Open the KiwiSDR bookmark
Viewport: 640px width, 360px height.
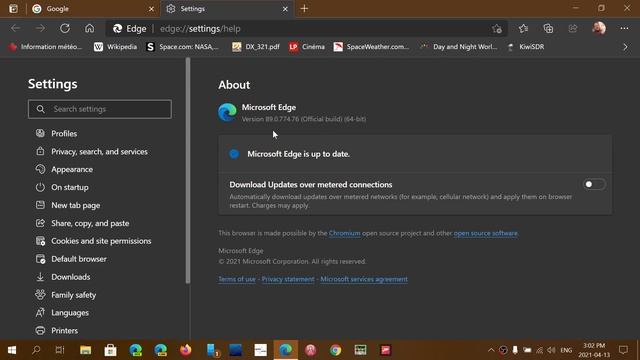526,47
